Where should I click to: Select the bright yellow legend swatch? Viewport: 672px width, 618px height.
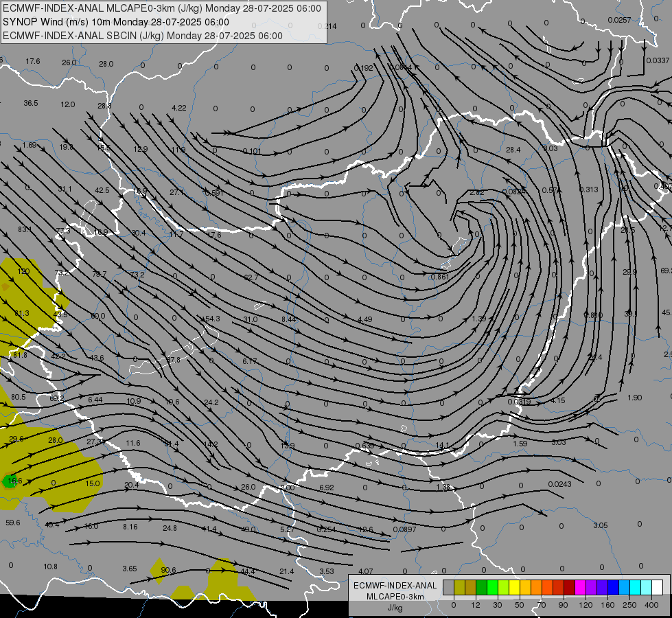click(x=514, y=587)
